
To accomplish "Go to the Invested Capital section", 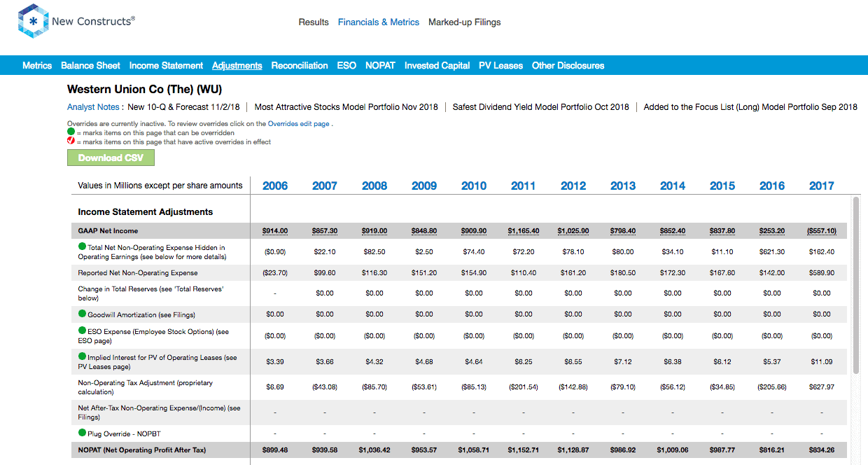I will point(437,65).
